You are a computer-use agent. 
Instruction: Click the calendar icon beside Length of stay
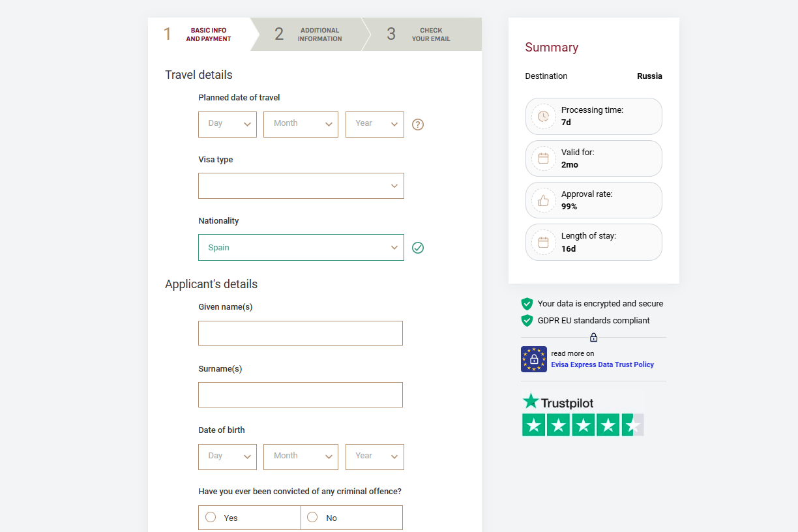(543, 242)
